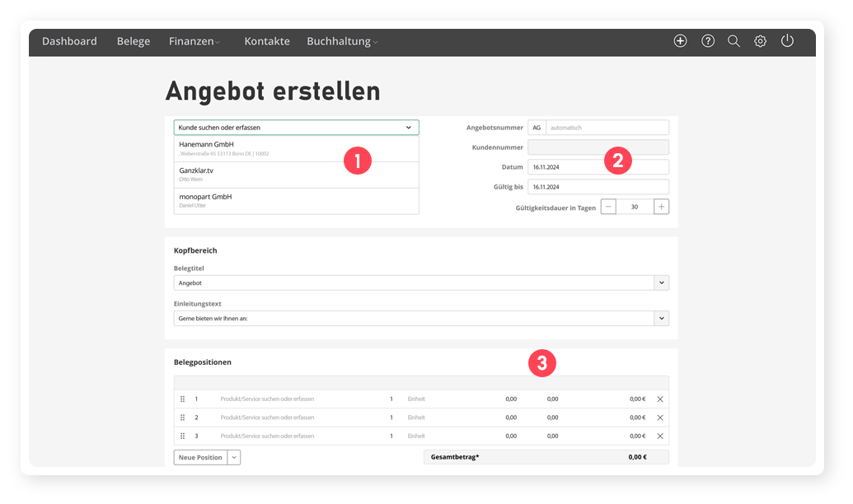The width and height of the screenshot is (853, 504).
Task: Grab drag handle of position row 3
Action: (x=183, y=436)
